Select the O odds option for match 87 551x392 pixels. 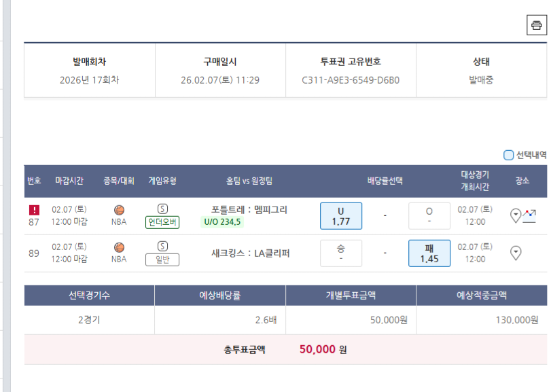pos(429,215)
